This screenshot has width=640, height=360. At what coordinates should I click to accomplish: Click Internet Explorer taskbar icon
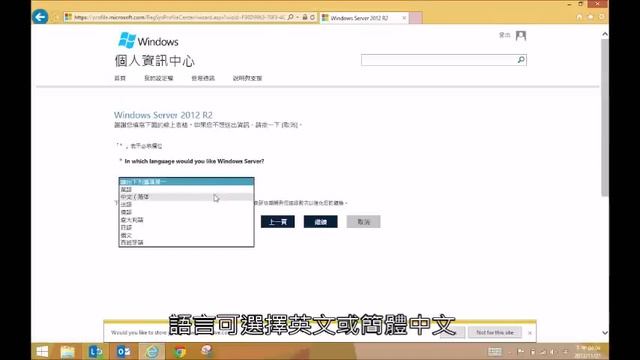click(151, 351)
